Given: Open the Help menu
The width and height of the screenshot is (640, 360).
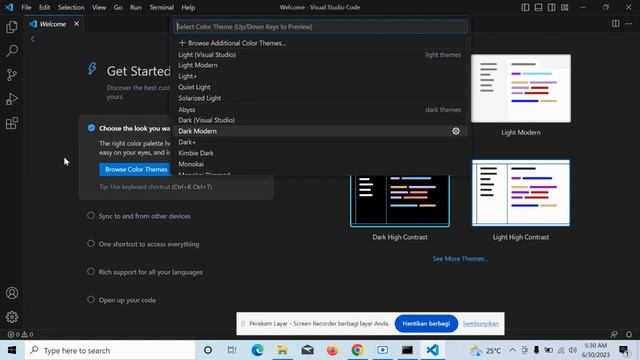Looking at the screenshot, I should pos(188,7).
